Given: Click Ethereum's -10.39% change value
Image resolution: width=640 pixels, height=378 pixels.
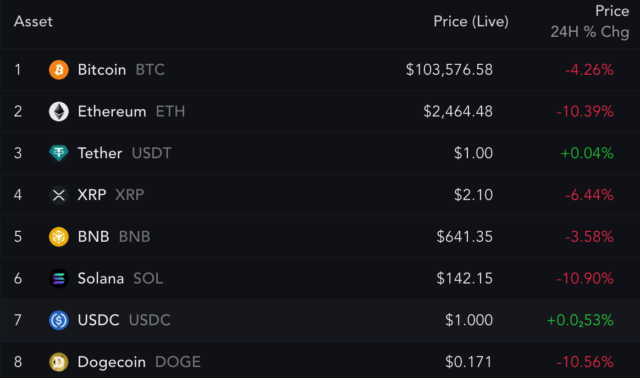Looking at the screenshot, I should point(585,111).
